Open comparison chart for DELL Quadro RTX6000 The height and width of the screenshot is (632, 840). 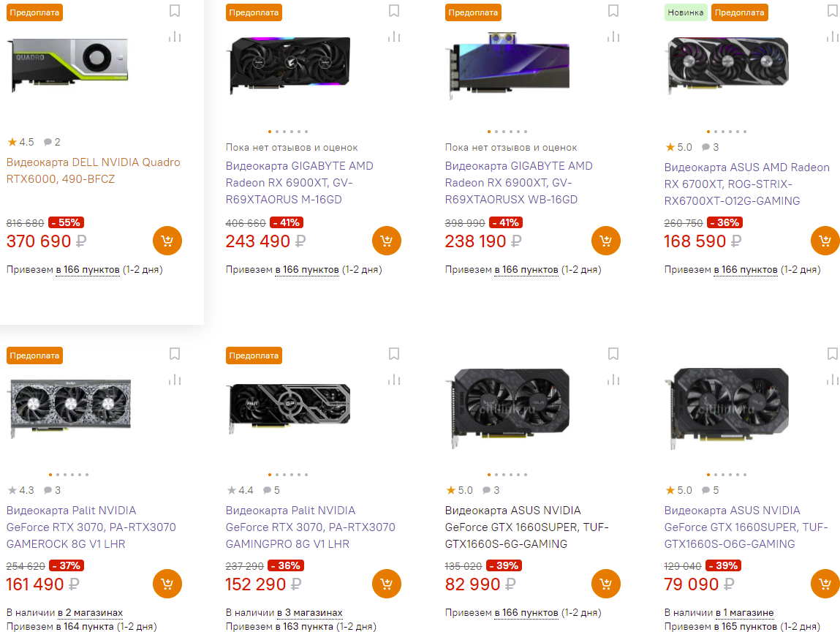click(174, 37)
